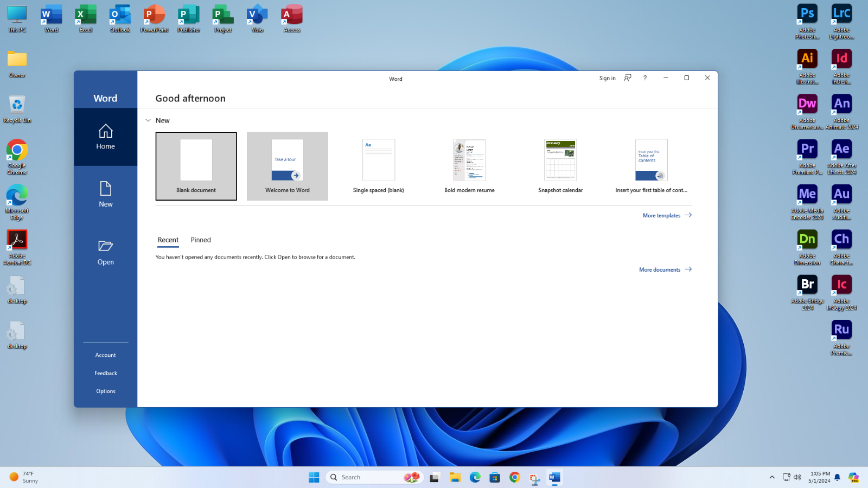Select the Adobe Character Animator icon
Viewport: 868px width, 488px height.
(841, 247)
